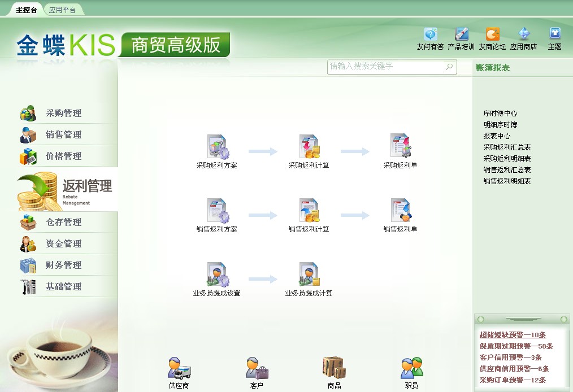Open the 销售返利单 icon
The width and height of the screenshot is (573, 392).
(x=401, y=211)
